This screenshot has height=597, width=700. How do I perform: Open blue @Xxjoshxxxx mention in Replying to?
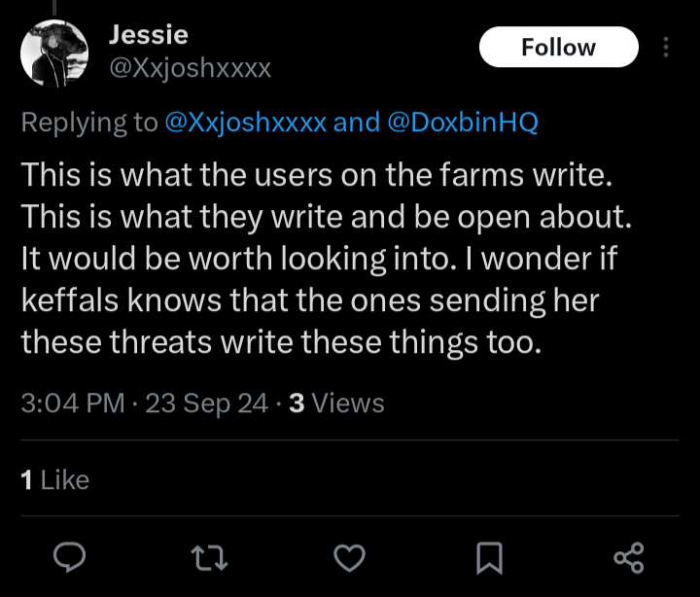click(246, 123)
